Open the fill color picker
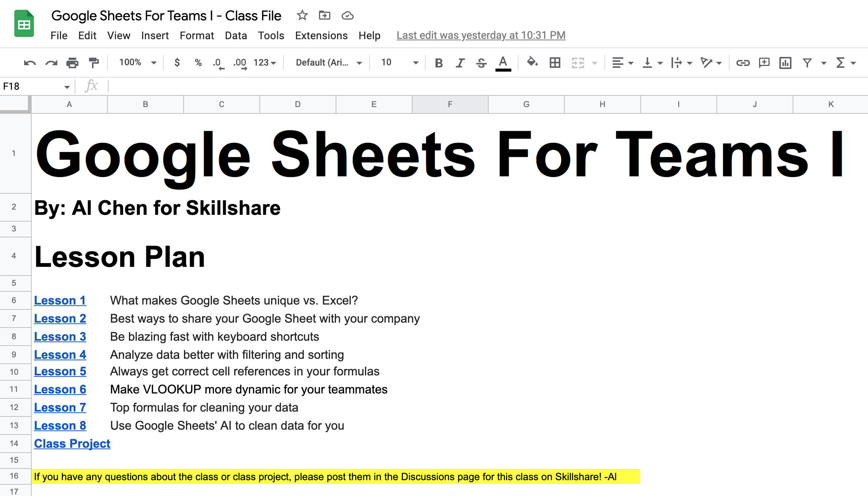This screenshot has height=496, width=868. pyautogui.click(x=532, y=62)
